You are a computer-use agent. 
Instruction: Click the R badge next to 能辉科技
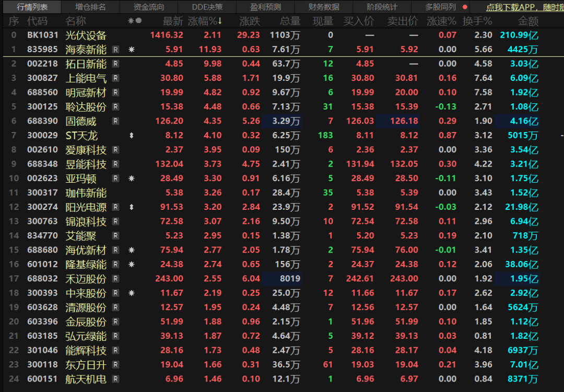tap(115, 350)
